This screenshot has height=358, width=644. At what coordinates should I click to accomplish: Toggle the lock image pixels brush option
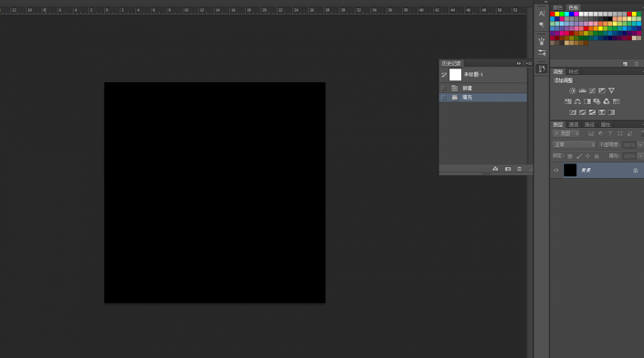[579, 156]
